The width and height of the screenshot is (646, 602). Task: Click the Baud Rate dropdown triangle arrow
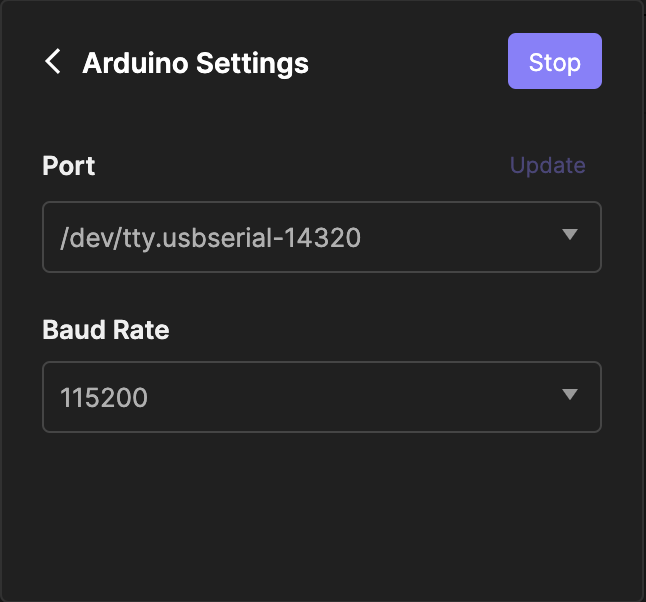click(570, 395)
